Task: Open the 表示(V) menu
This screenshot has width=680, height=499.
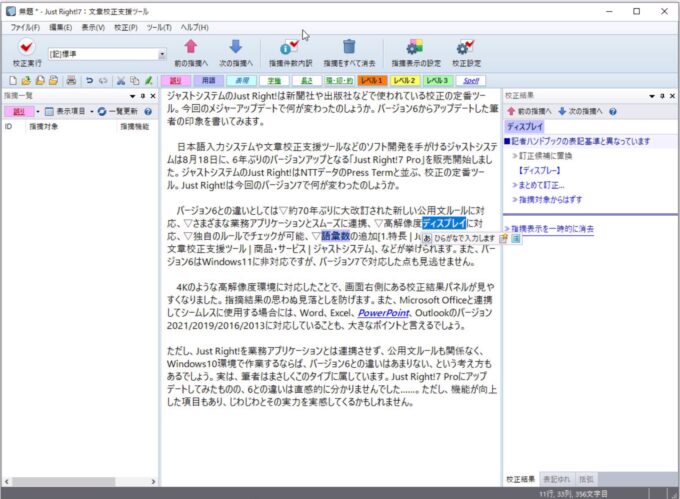Action: click(93, 27)
